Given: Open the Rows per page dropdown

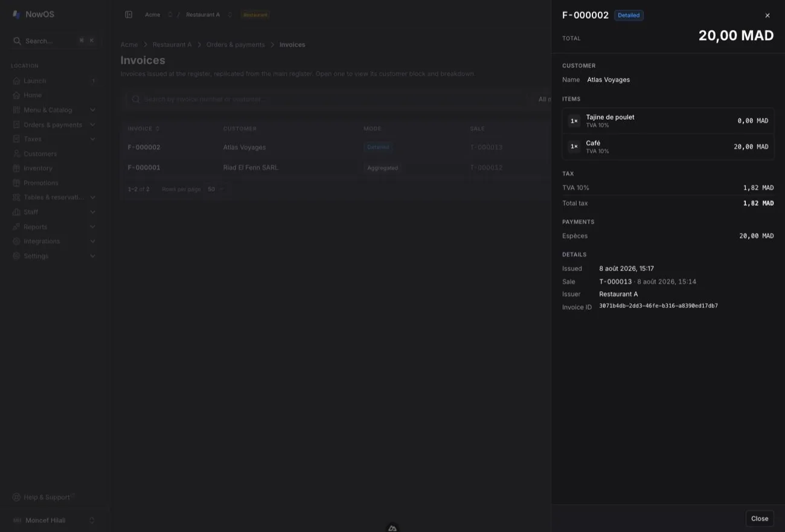Looking at the screenshot, I should pos(215,189).
